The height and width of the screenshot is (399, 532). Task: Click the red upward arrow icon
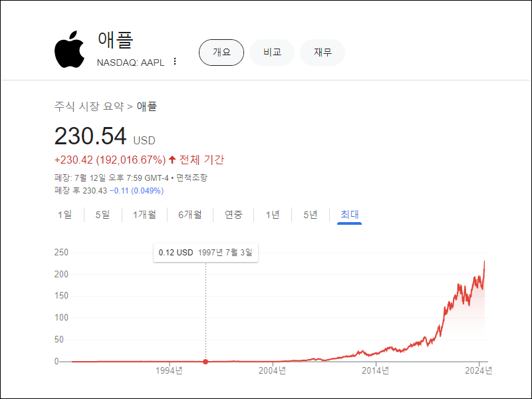tap(172, 160)
